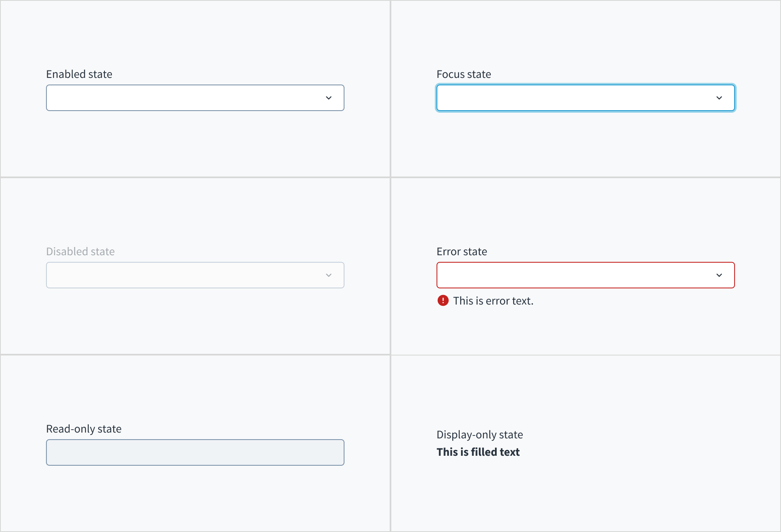781x532 pixels.
Task: Click the chevron icon in Enabled state field
Action: click(329, 98)
